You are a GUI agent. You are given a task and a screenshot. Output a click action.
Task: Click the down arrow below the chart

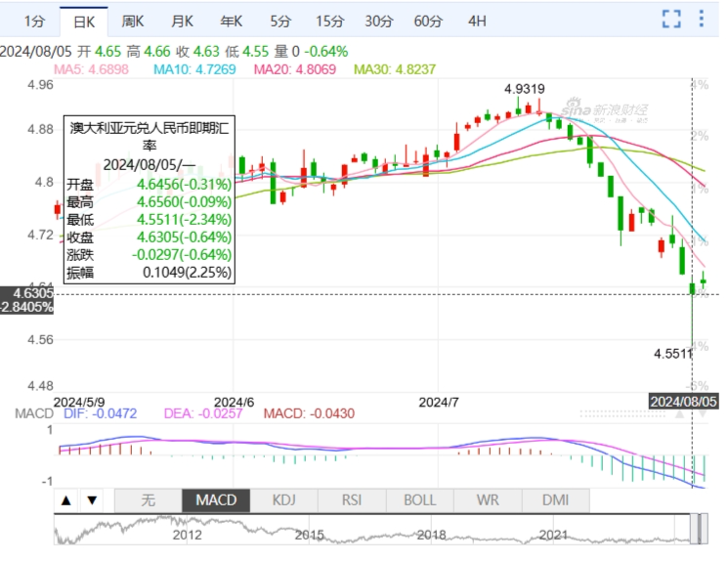(x=92, y=500)
